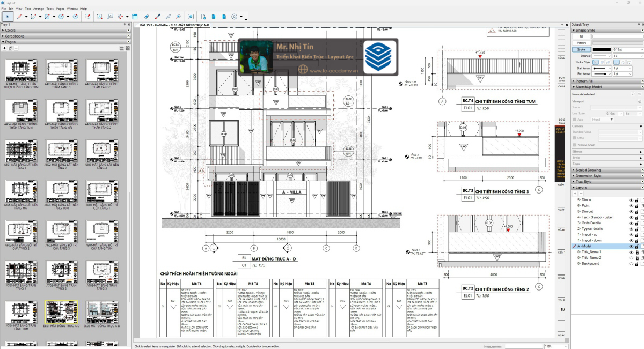Pick the Linear Dimension tool
644x349 pixels.
tap(121, 17)
